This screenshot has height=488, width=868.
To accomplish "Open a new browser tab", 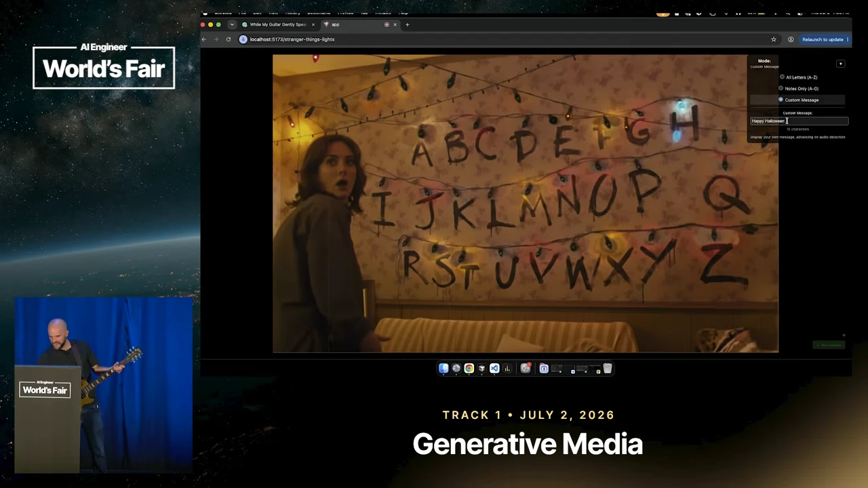I will pos(407,24).
